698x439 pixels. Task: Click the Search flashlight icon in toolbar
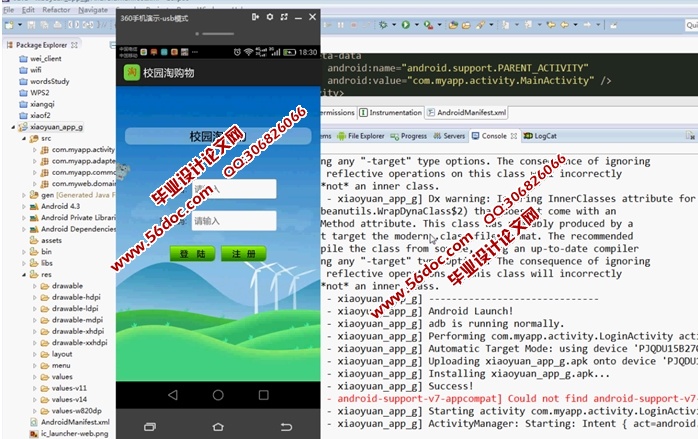tap(480, 25)
